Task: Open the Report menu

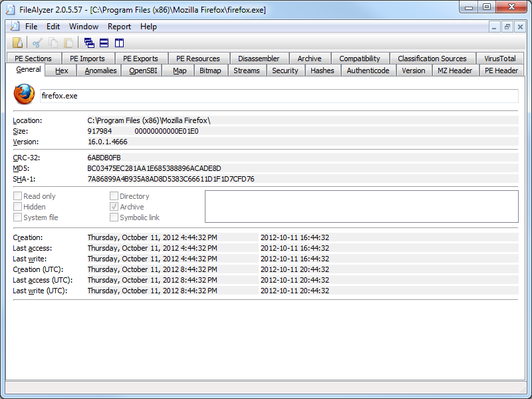Action: click(119, 27)
